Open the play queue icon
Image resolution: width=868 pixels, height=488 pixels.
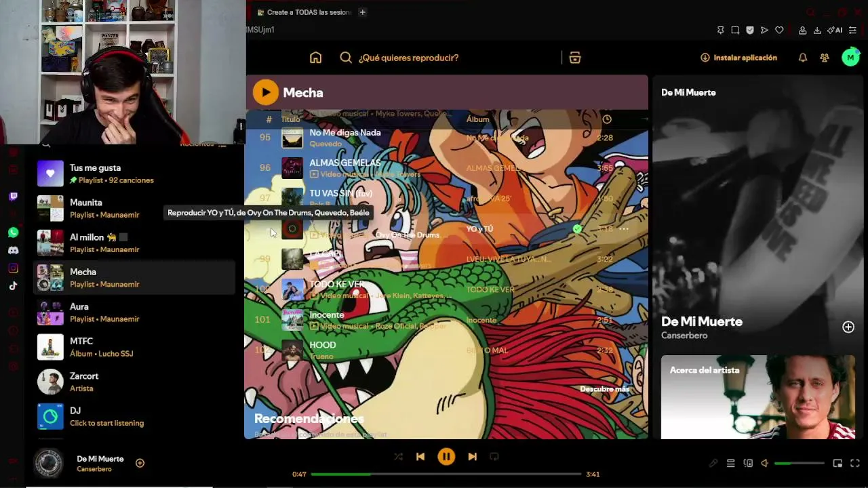pos(730,464)
